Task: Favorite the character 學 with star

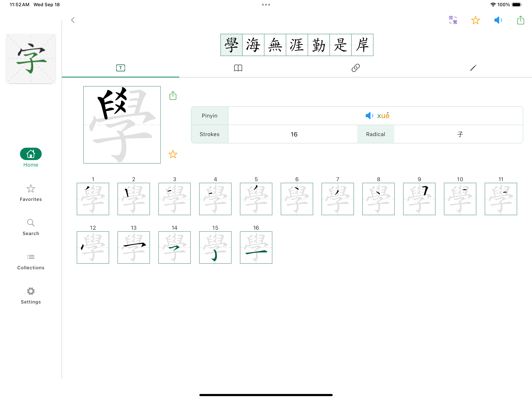Action: pos(173,154)
